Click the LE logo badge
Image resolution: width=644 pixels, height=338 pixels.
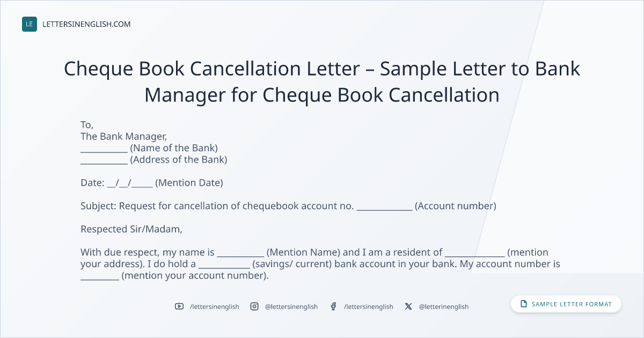point(30,24)
